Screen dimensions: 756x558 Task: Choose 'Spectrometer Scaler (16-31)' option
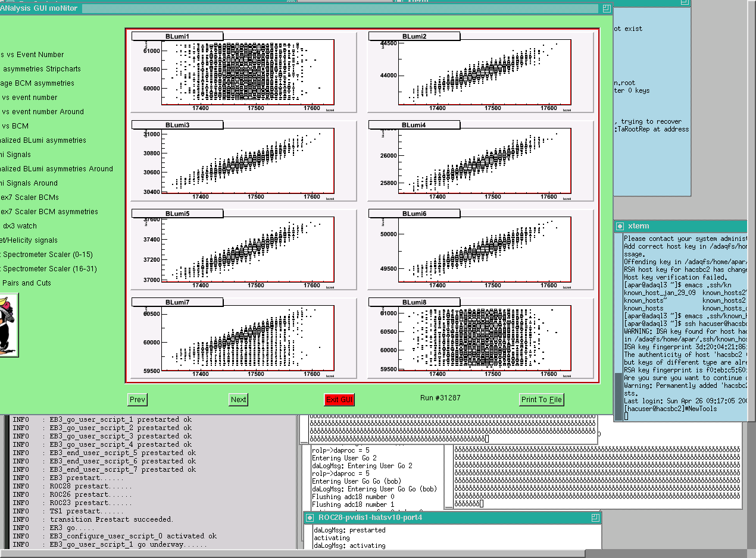[48, 269]
